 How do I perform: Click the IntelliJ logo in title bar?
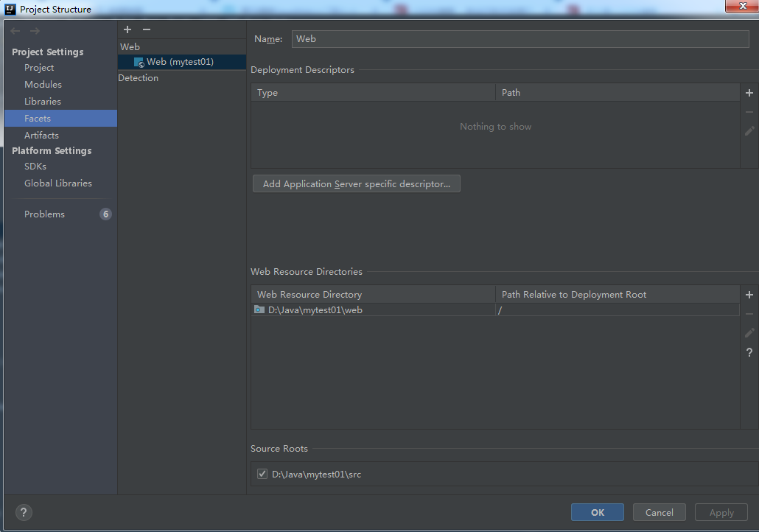tap(10, 9)
